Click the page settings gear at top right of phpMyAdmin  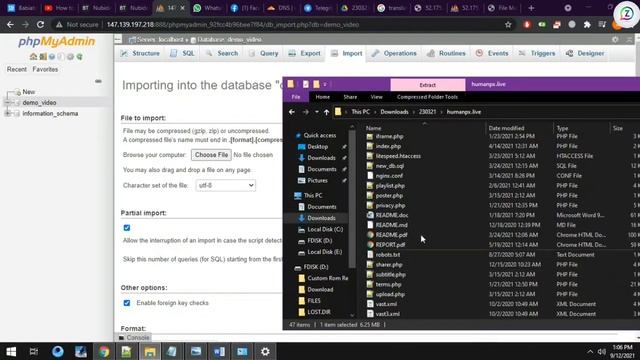point(615,40)
